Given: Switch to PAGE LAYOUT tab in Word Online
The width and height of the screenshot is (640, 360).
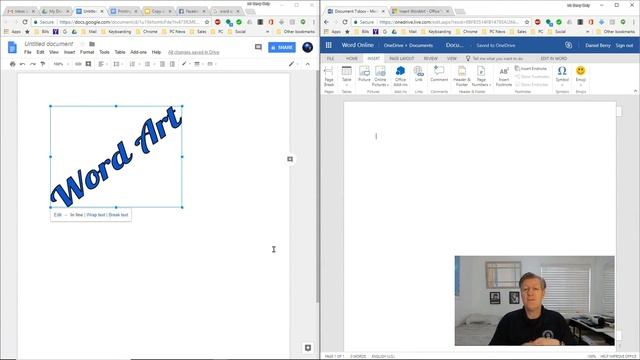Looking at the screenshot, I should pos(402,59).
